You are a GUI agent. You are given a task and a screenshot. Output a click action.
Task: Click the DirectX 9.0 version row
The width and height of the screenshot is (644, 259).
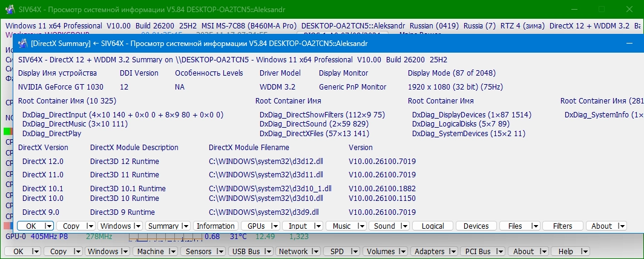coord(41,212)
